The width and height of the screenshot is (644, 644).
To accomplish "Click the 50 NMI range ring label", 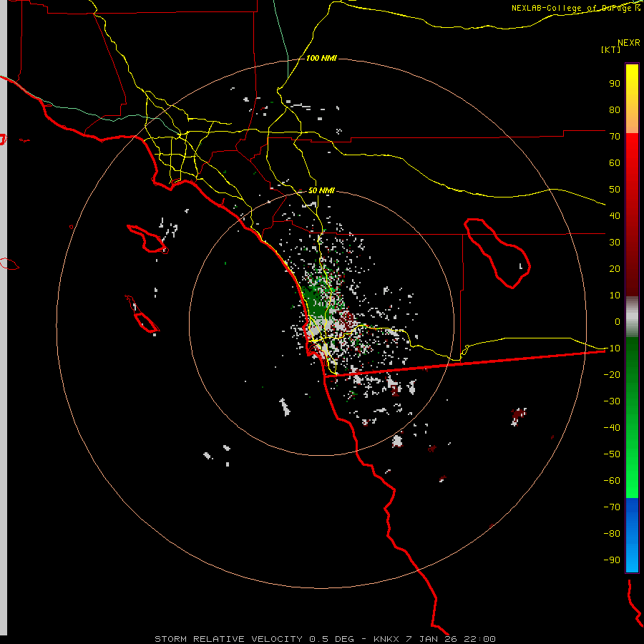I will 321,190.
